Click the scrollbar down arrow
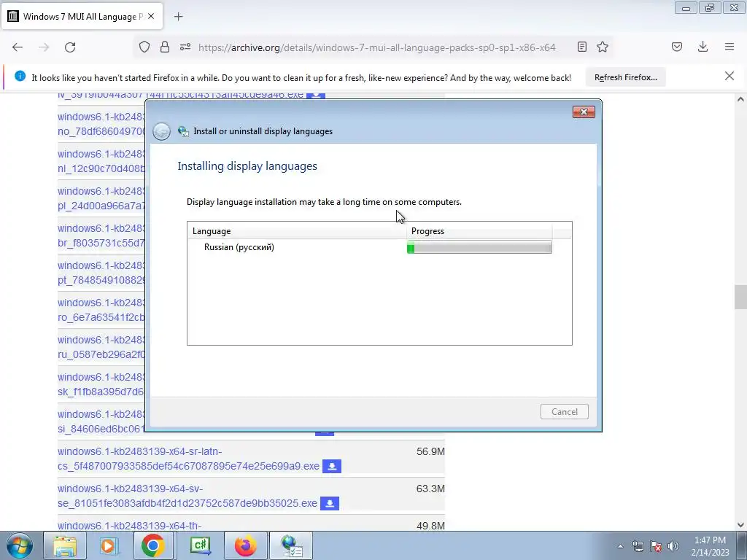747x560 pixels. (740, 525)
